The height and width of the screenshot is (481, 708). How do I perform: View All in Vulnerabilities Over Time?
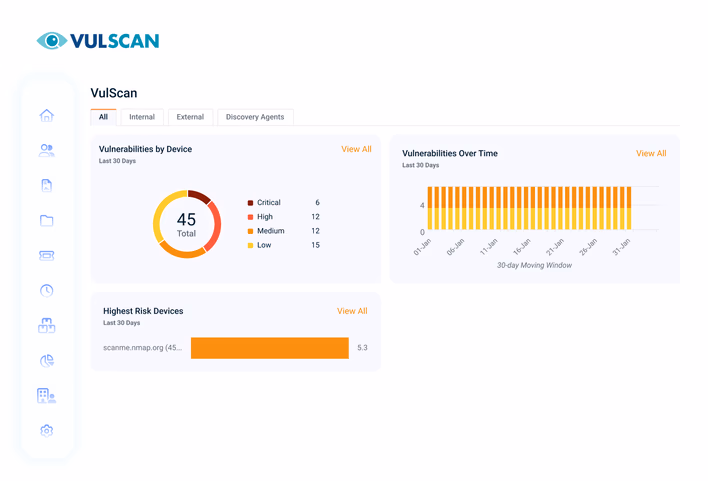[651, 154]
